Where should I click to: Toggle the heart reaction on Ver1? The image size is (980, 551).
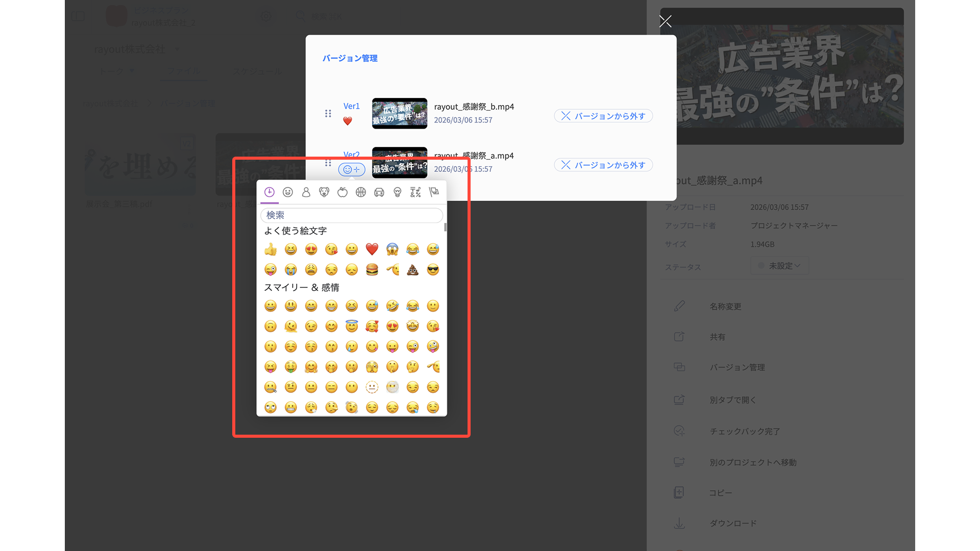pyautogui.click(x=348, y=121)
